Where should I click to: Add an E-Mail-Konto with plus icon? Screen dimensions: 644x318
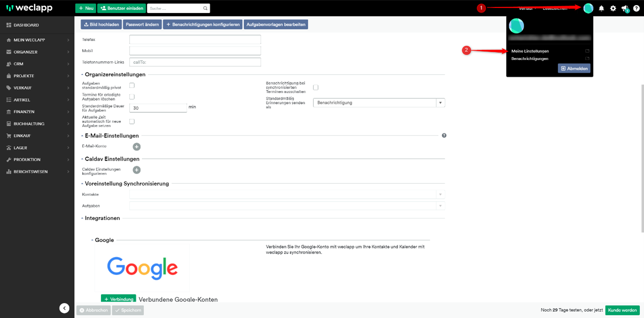click(x=137, y=147)
